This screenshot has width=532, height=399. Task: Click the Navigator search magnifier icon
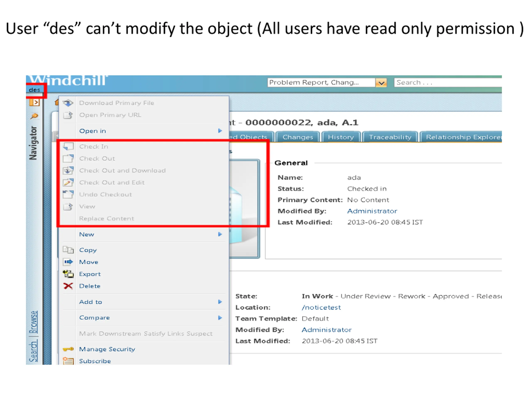point(34,116)
